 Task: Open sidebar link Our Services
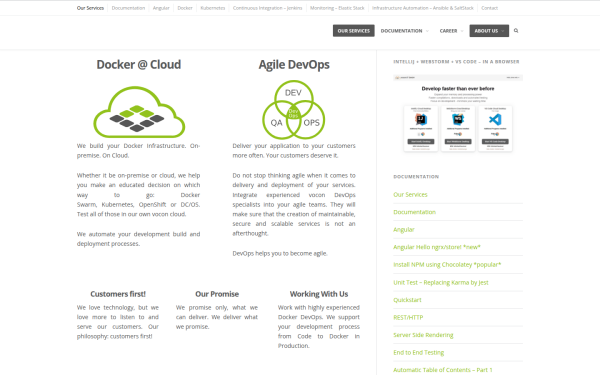[x=410, y=194]
